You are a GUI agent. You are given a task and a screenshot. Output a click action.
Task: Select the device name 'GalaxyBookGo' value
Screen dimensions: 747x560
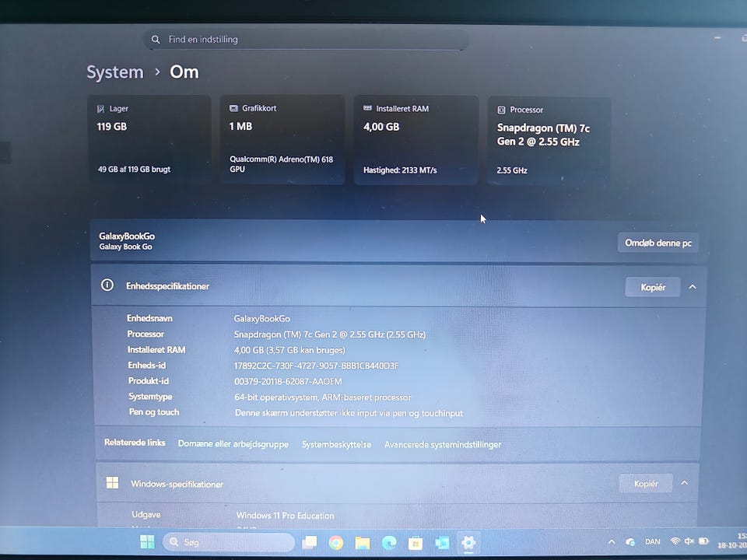261,319
